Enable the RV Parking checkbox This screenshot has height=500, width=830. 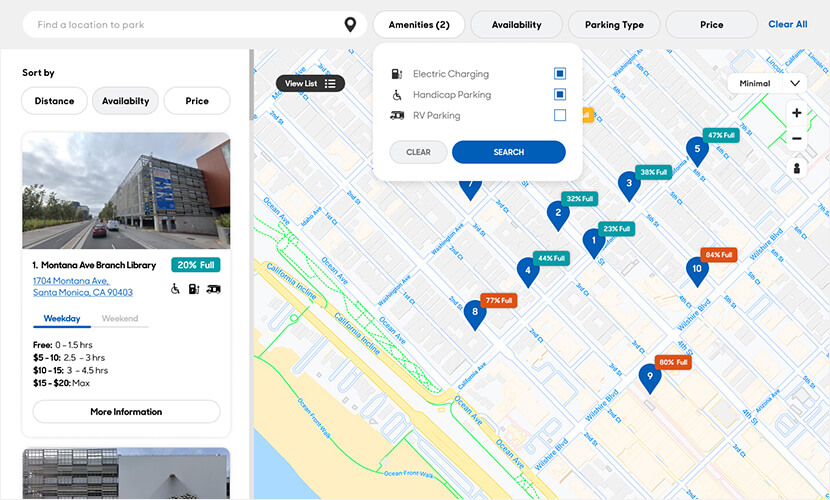coord(560,116)
